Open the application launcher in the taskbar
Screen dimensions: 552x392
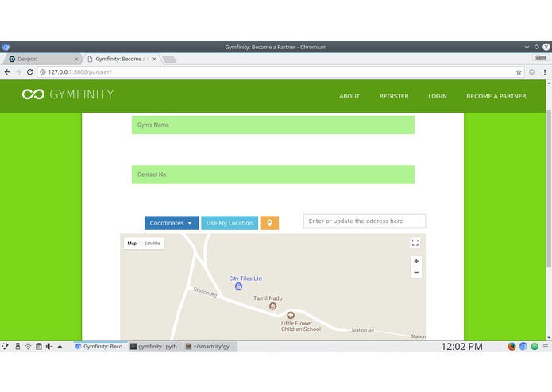[5, 346]
